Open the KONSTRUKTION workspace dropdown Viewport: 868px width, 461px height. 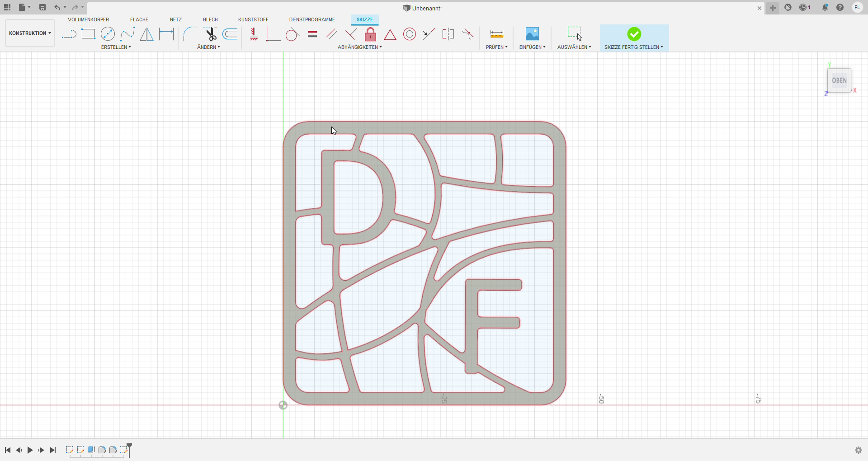pyautogui.click(x=30, y=33)
